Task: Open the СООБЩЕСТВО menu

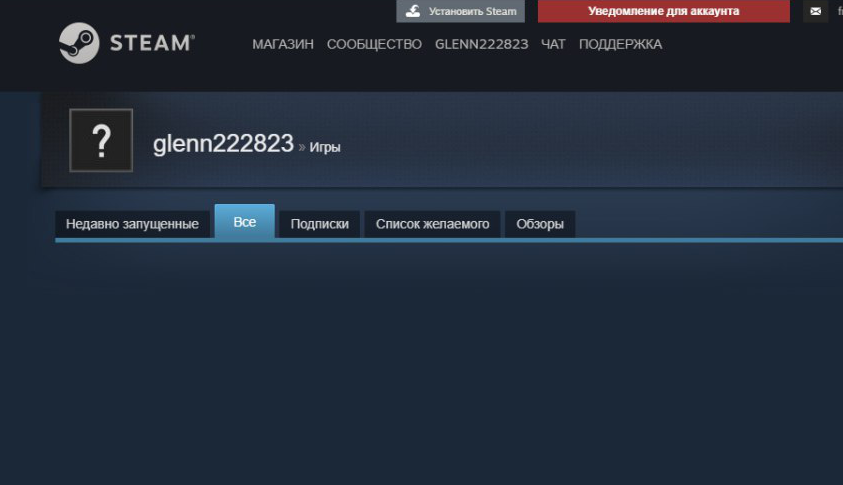Action: point(374,44)
